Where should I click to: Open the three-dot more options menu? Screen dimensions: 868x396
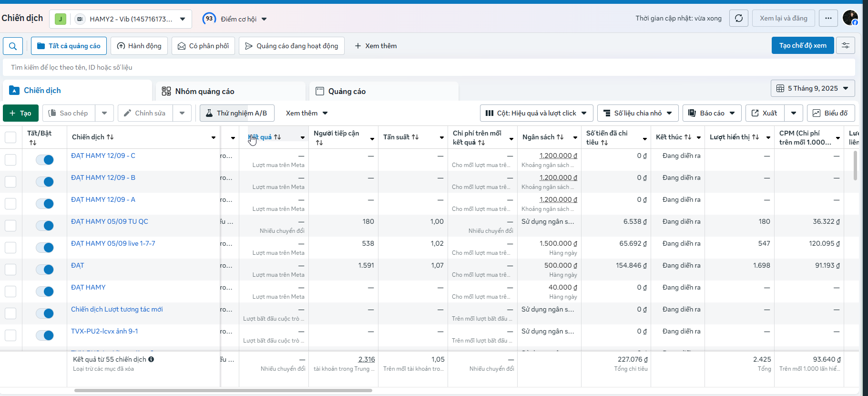828,19
